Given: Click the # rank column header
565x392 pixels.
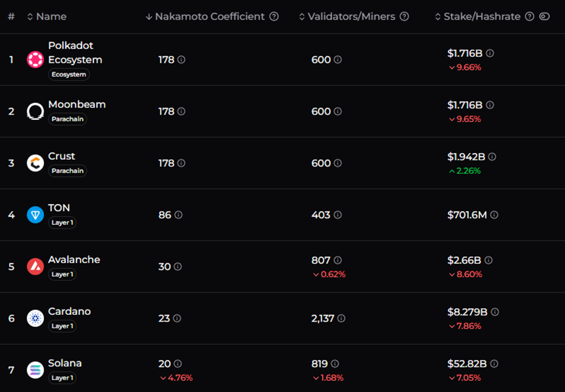Looking at the screenshot, I should coord(11,17).
